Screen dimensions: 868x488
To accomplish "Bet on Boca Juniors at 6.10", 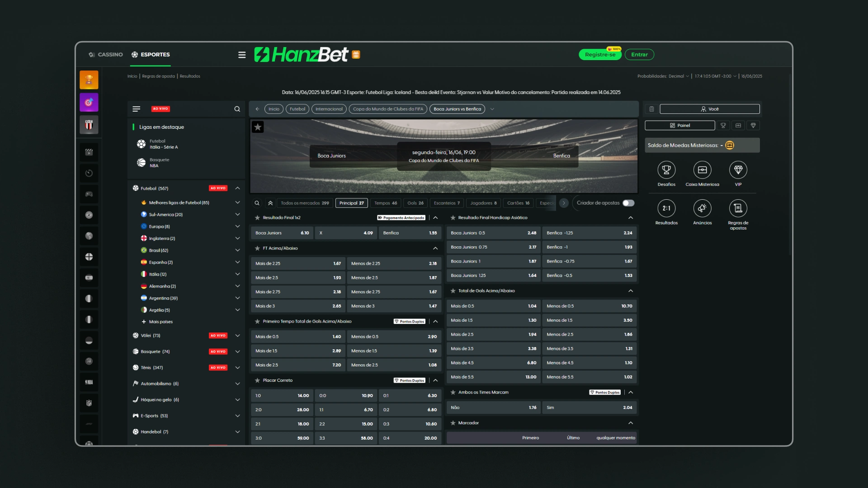I will point(282,233).
